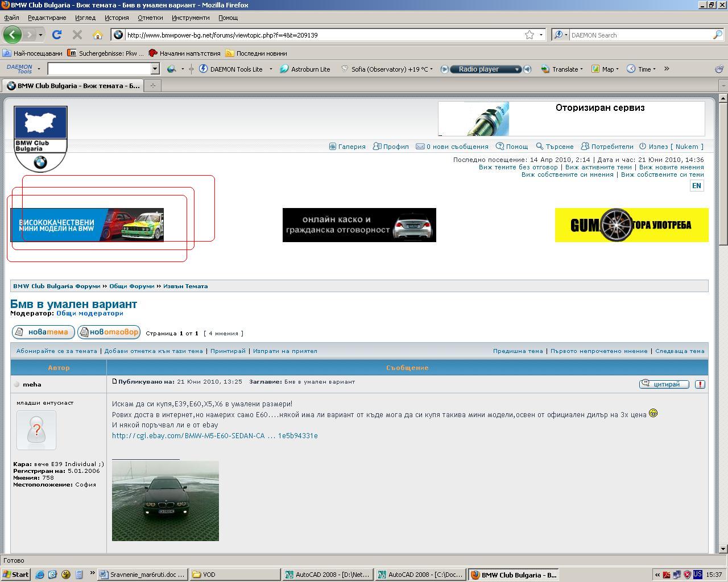Open the Файл menu
This screenshot has width=728, height=582.
pos(11,18)
